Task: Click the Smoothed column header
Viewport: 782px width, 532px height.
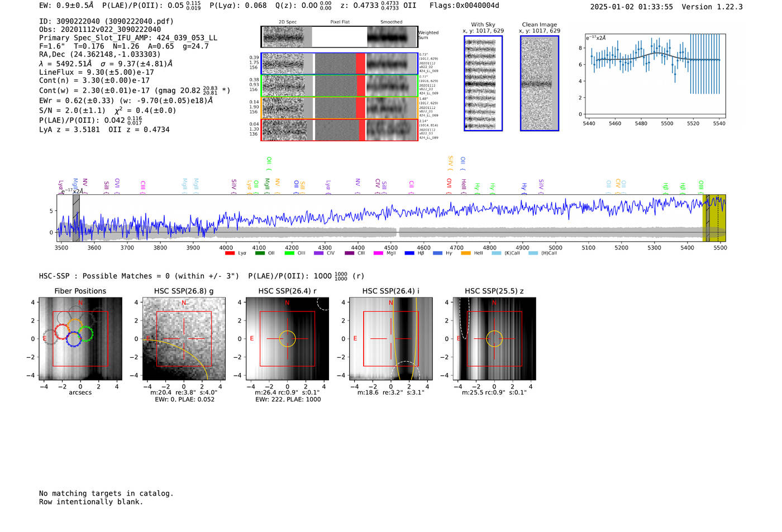Action: (391, 22)
